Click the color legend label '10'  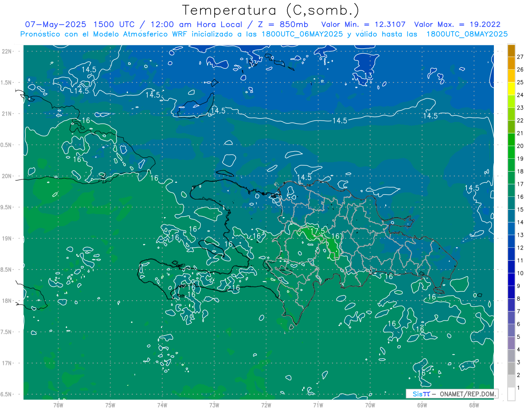click(x=520, y=273)
